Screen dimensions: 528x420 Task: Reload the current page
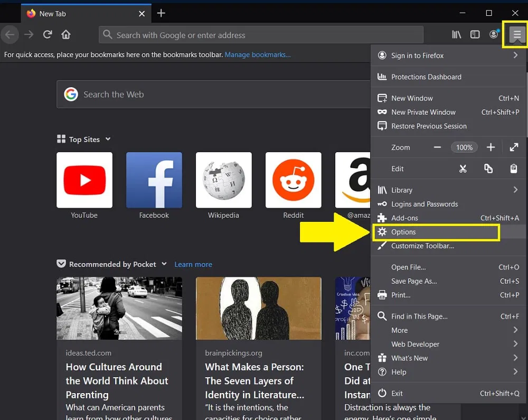47,34
